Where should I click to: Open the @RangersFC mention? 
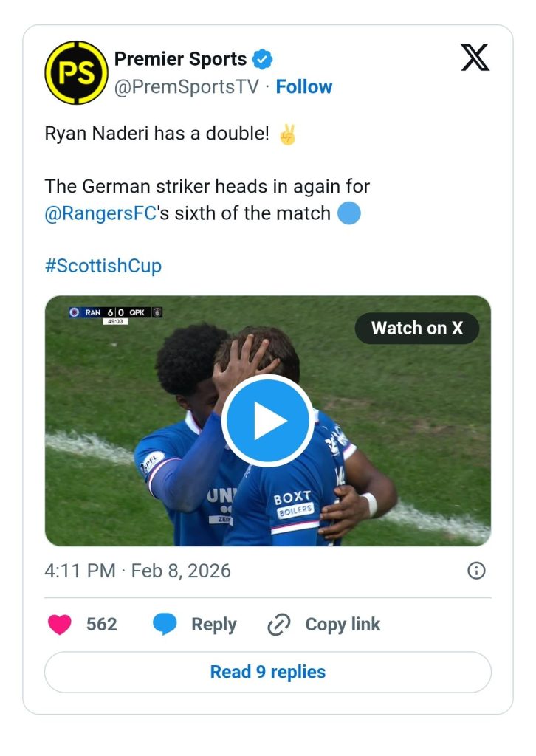coord(100,214)
